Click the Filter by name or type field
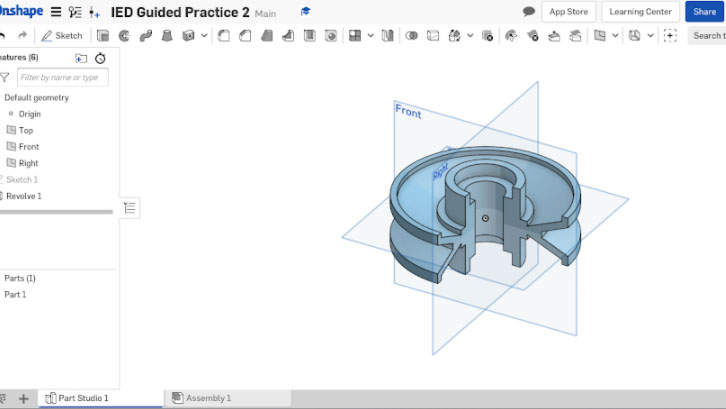This screenshot has height=409, width=726. pos(63,77)
